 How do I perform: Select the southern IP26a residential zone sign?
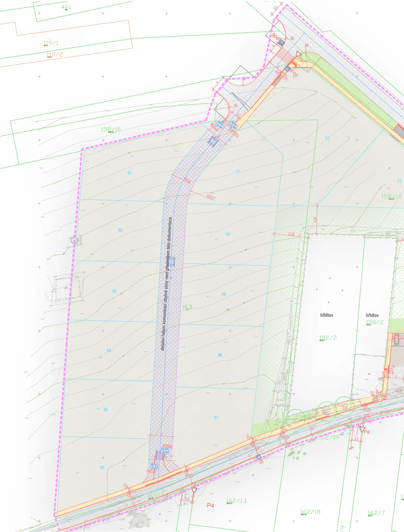(165, 451)
